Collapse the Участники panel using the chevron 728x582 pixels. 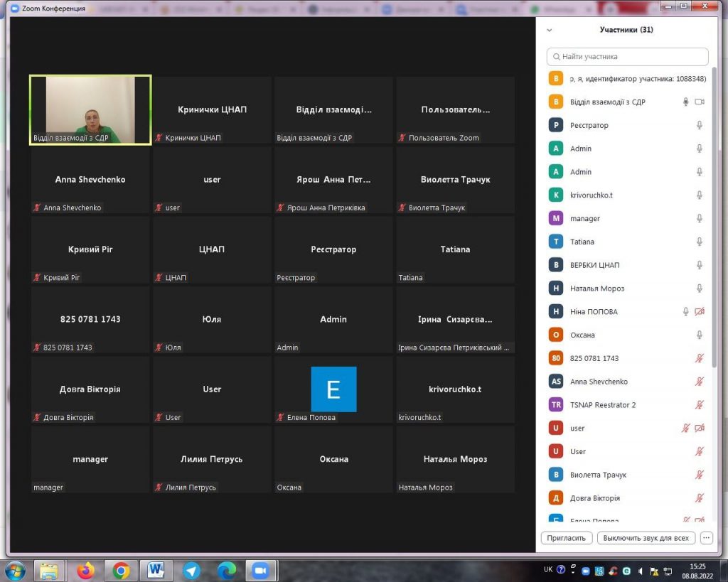(x=549, y=31)
